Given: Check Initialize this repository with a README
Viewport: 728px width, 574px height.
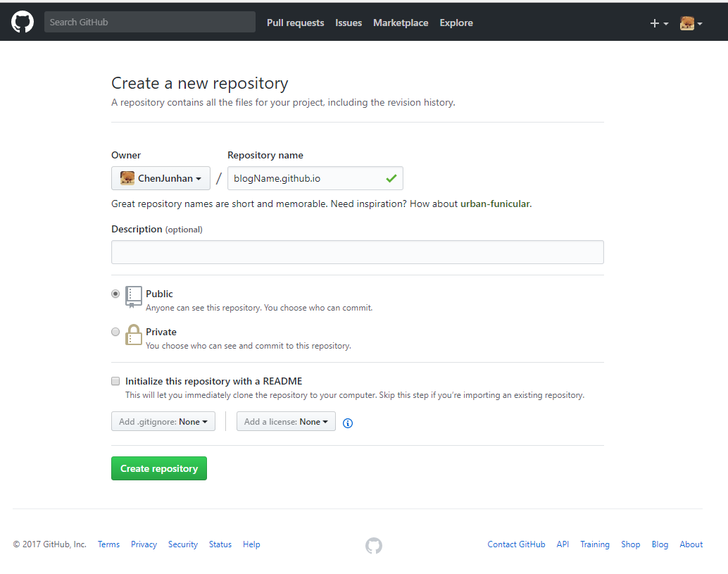Looking at the screenshot, I should 115,381.
